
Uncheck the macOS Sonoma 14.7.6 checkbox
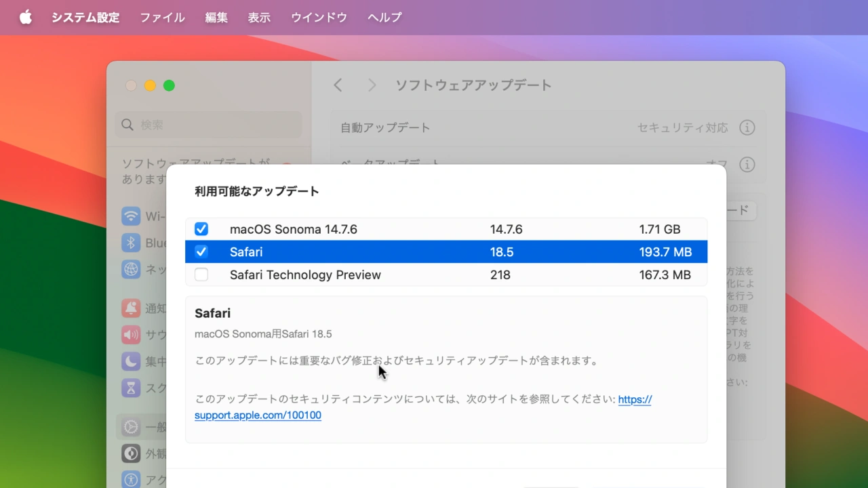[201, 229]
